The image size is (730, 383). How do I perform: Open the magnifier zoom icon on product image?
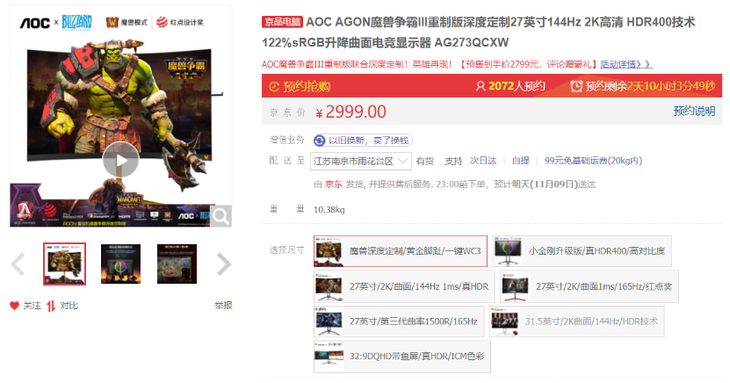221,216
